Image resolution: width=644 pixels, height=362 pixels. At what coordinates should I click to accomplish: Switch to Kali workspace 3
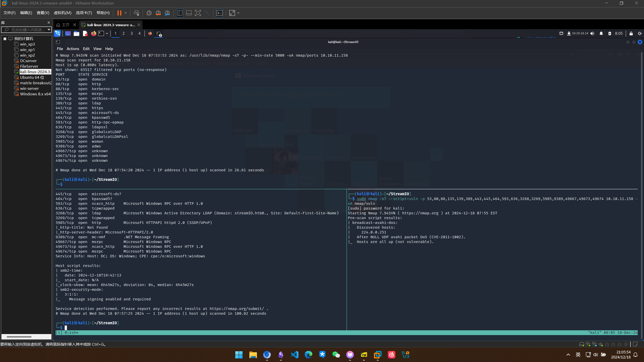131,33
